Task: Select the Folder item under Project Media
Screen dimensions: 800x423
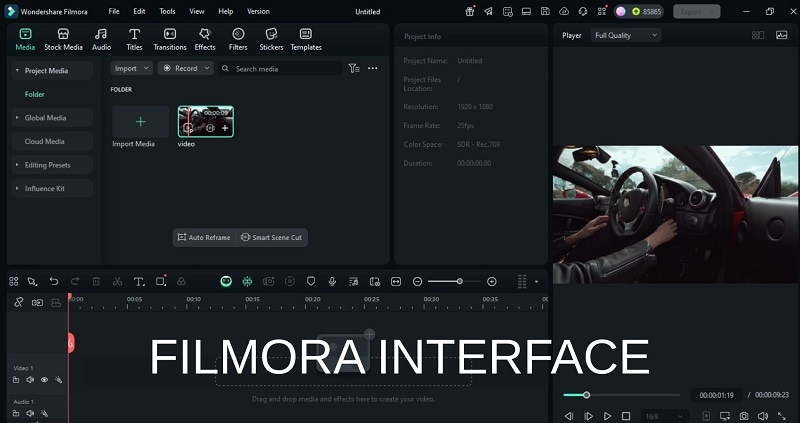Action: coord(34,94)
